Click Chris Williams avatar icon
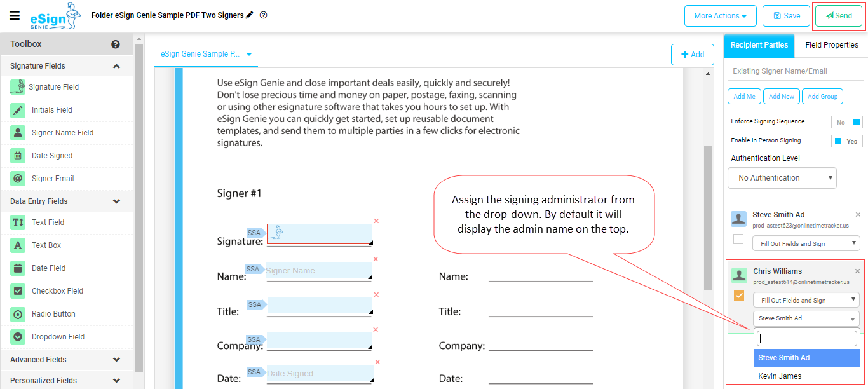This screenshot has width=868, height=389. [738, 275]
